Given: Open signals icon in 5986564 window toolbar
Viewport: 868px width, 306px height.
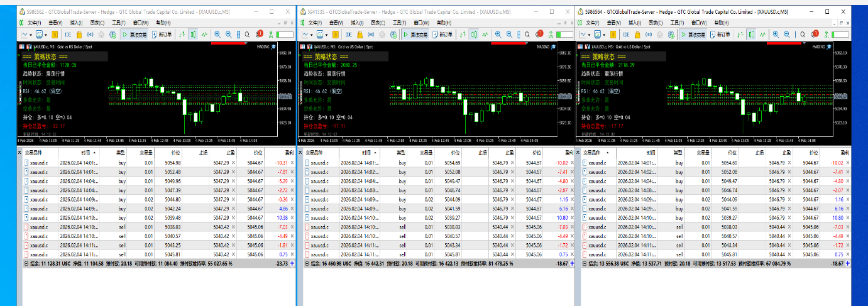Looking at the screenshot, I should [649, 35].
